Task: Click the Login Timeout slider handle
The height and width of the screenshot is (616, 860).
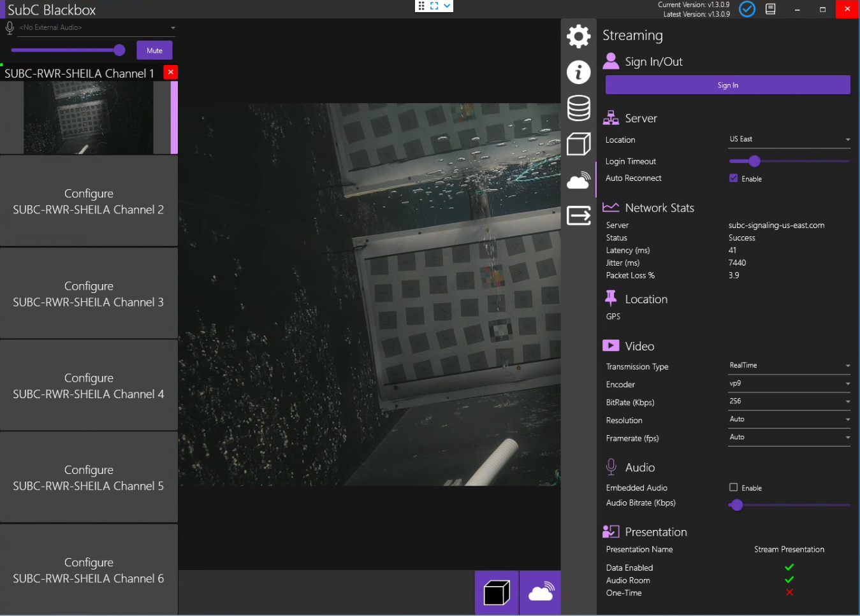Action: [754, 161]
